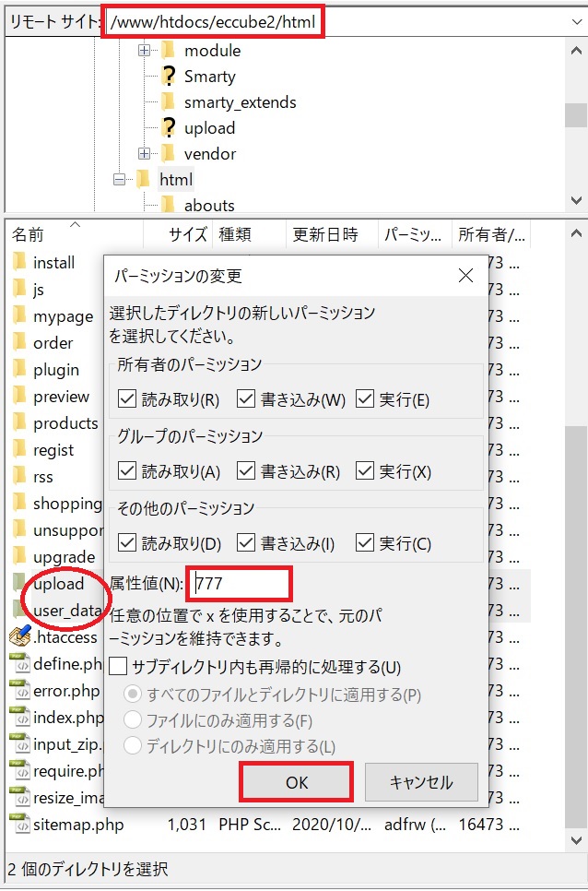Collapse the html folder tree node
Screen dimensions: 588x891
(x=119, y=180)
